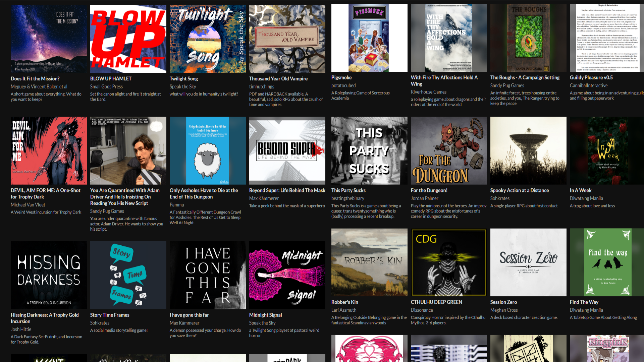The height and width of the screenshot is (362, 644).
Task: Click the Sandy Pug Games author link
Action: tap(506, 85)
